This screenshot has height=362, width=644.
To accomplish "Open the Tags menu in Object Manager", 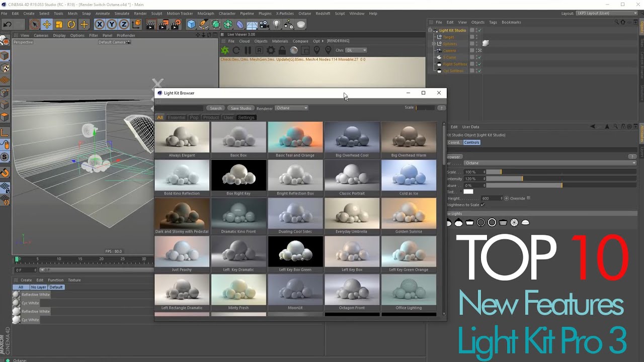I will pos(493,22).
